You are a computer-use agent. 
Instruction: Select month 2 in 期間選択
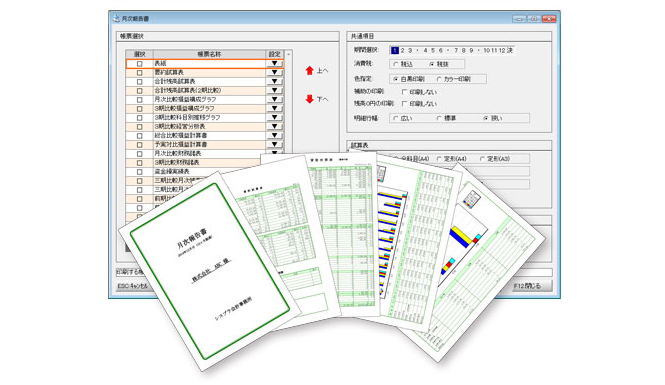pyautogui.click(x=402, y=50)
